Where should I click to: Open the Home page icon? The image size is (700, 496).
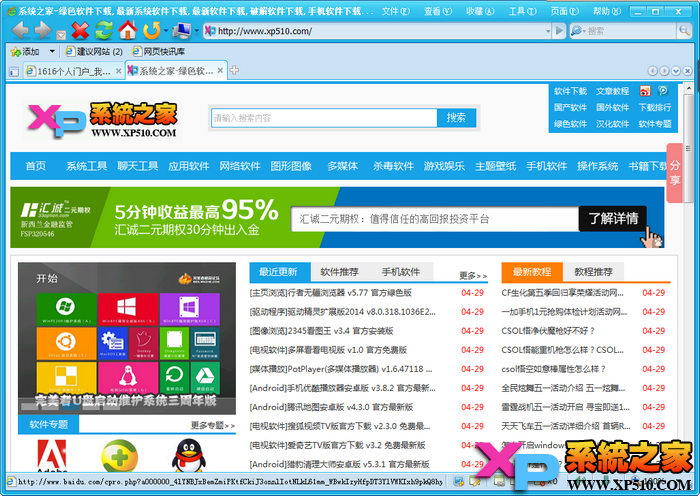click(128, 30)
